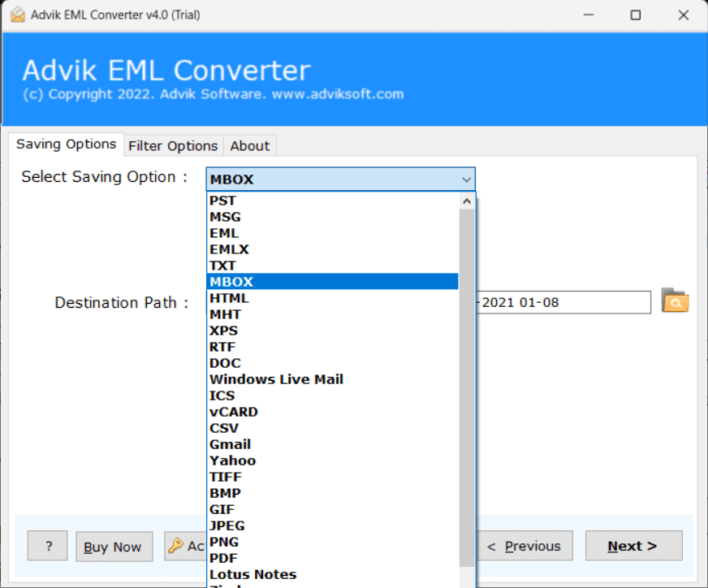This screenshot has width=708, height=588.
Task: Click scroll-up arrow of the format list
Action: click(467, 201)
